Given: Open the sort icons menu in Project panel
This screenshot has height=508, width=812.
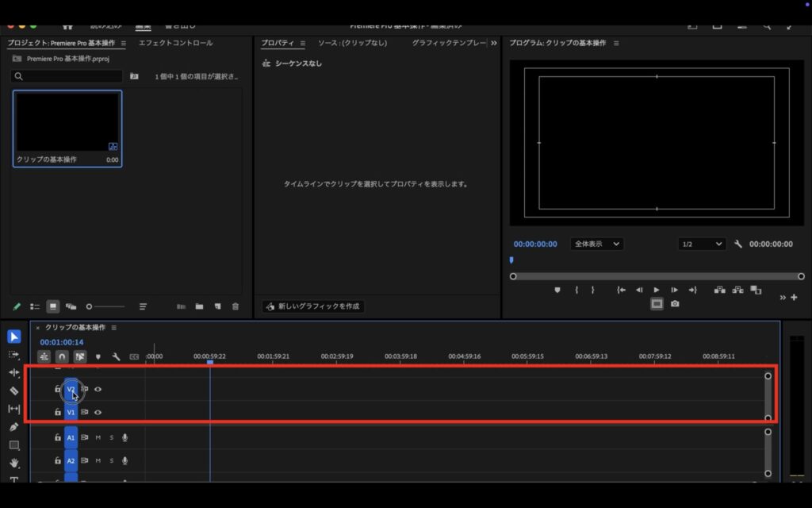Looking at the screenshot, I should pyautogui.click(x=143, y=306).
